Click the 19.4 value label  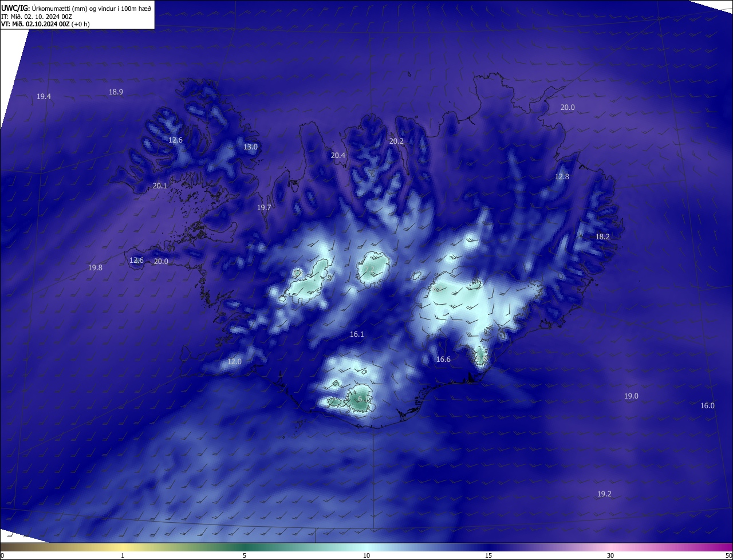pos(44,97)
